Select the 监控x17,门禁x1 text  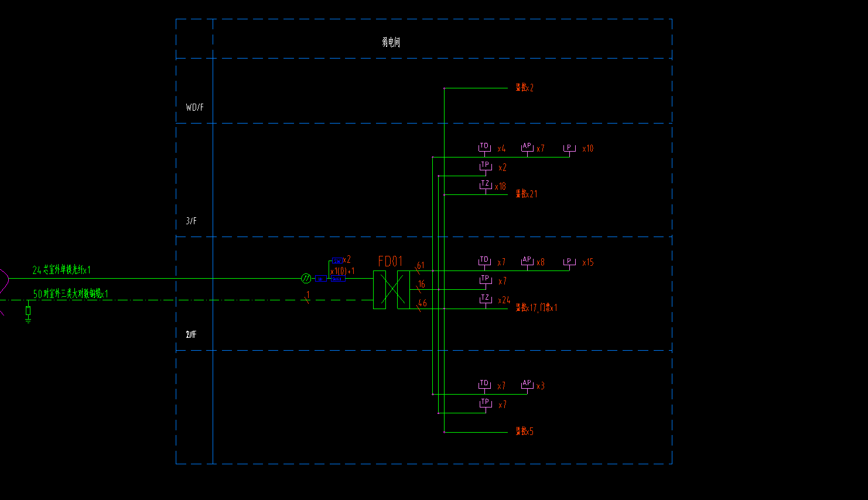coord(536,307)
